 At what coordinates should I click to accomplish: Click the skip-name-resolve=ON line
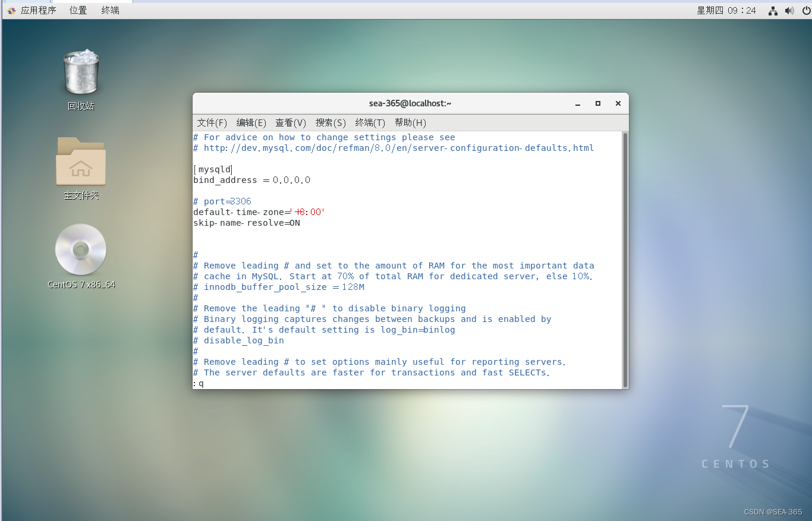coord(247,223)
